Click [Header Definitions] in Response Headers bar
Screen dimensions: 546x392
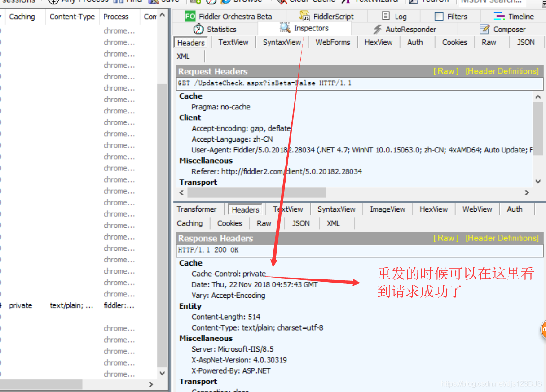pos(502,238)
